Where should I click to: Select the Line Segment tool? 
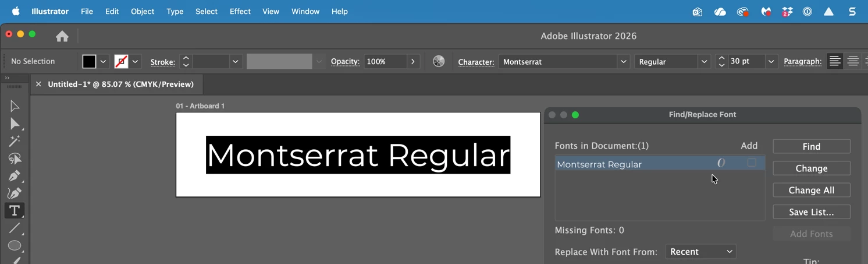(x=15, y=228)
